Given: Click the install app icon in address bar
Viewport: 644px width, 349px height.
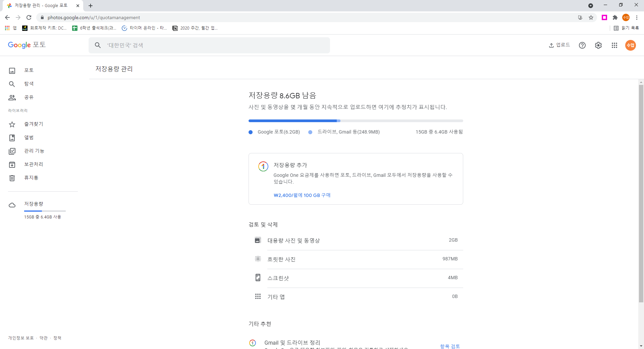Looking at the screenshot, I should pyautogui.click(x=580, y=17).
